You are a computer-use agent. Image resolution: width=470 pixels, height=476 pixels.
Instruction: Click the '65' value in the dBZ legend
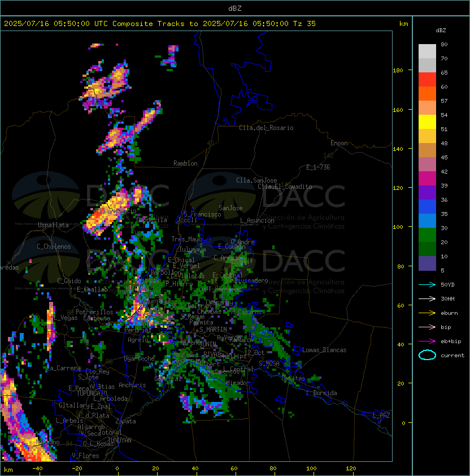pos(444,72)
